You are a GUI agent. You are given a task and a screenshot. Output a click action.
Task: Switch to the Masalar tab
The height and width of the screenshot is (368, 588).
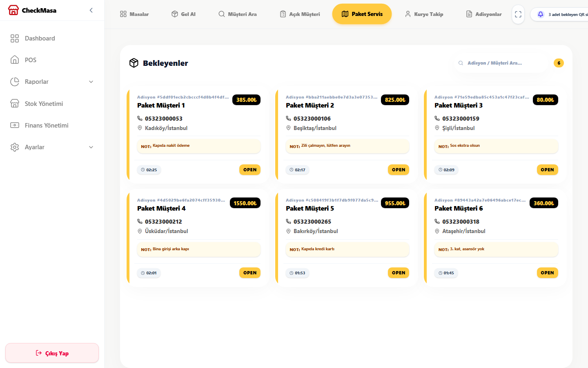(x=134, y=14)
